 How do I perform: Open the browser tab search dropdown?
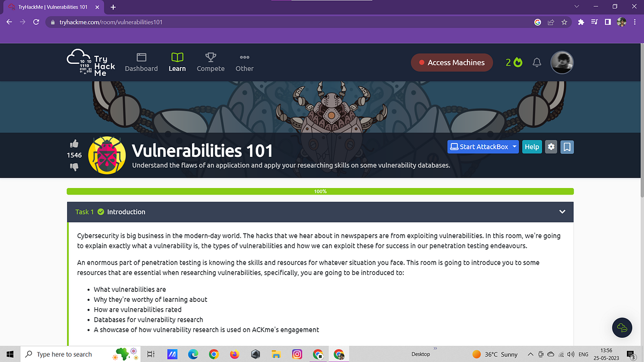click(576, 6)
